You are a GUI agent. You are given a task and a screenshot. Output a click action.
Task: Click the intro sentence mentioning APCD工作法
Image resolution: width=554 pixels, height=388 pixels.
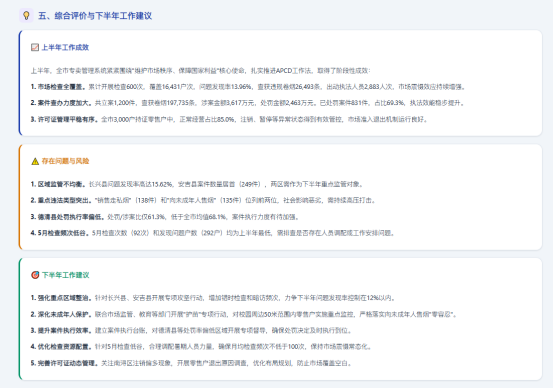pyautogui.click(x=200, y=71)
